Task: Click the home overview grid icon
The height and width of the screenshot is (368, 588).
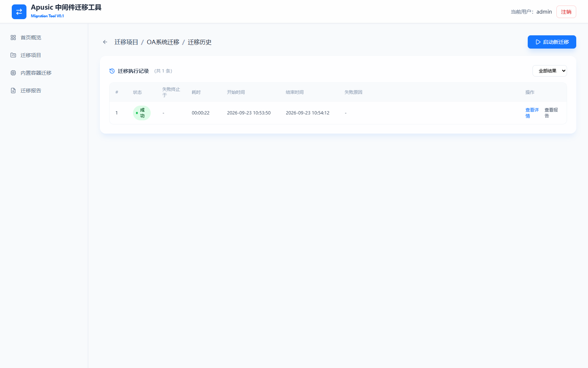Action: click(x=13, y=38)
